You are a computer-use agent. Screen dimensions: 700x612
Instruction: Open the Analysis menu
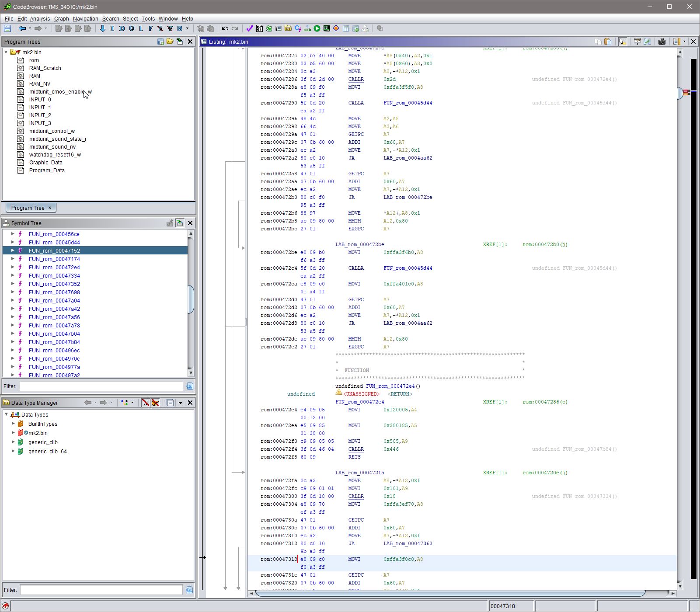tap(39, 19)
